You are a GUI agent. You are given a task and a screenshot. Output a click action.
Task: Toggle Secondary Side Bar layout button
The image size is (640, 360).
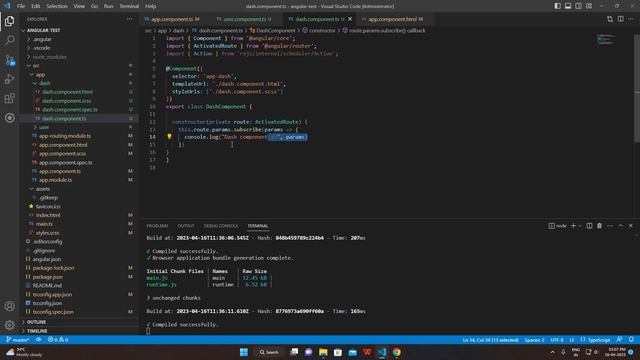tap(578, 6)
